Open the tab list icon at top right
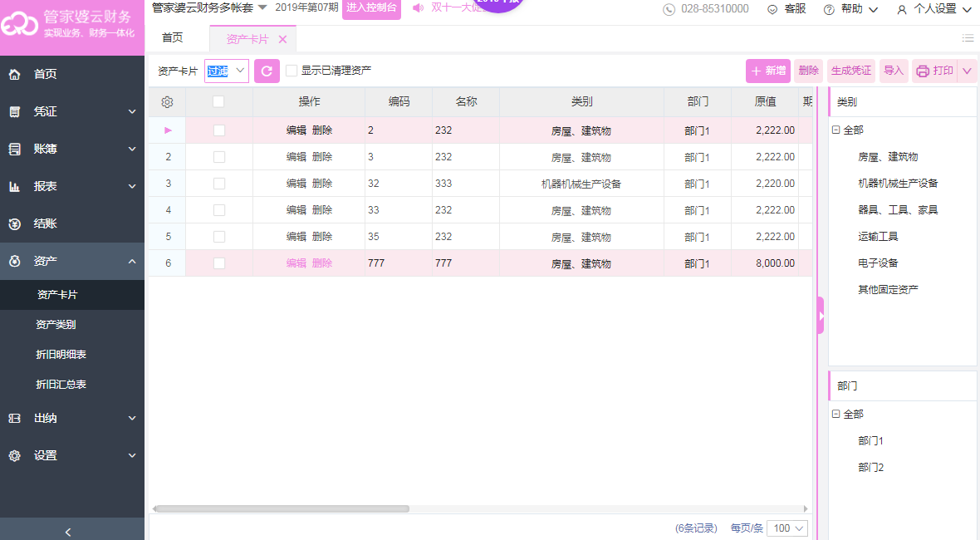Viewport: 980px width, 540px height. point(968,39)
